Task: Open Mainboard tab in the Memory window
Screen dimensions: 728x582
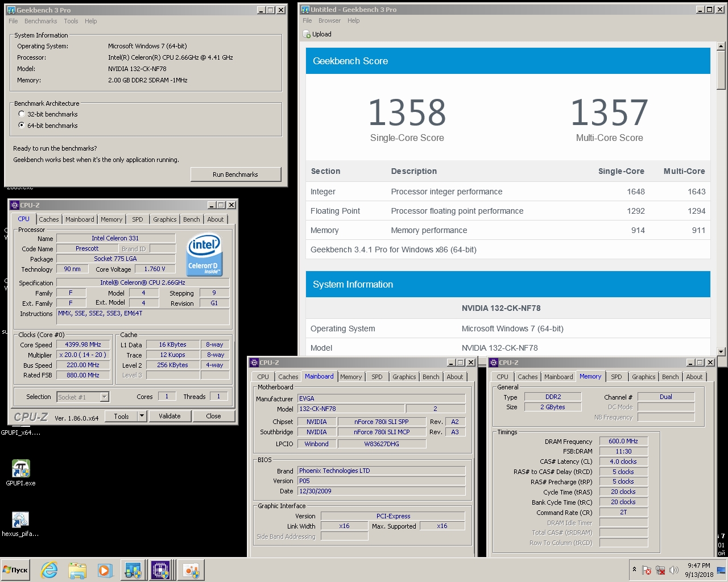Action: pyautogui.click(x=559, y=377)
